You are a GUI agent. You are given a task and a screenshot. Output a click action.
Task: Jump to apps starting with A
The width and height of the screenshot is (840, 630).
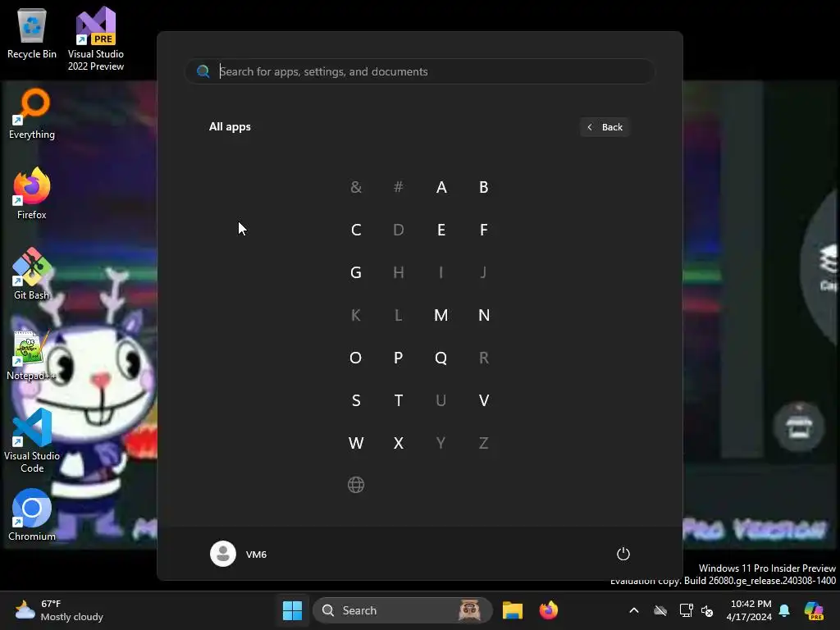(441, 187)
